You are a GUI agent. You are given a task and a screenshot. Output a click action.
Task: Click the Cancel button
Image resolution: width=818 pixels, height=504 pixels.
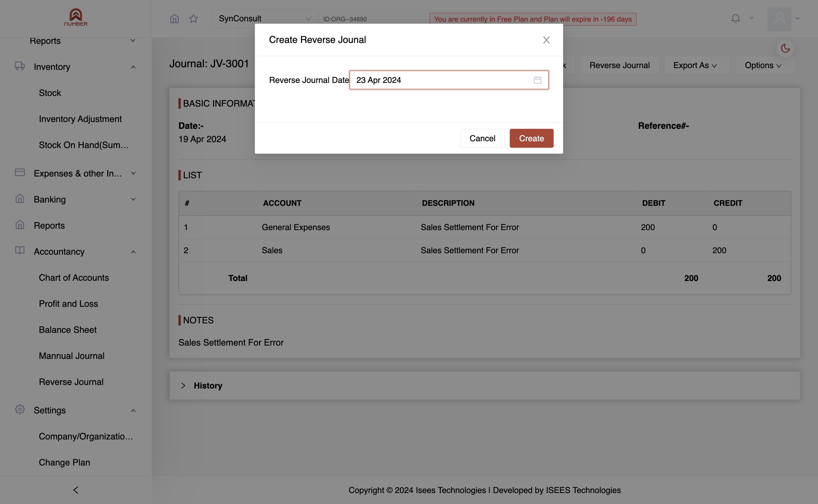[483, 138]
